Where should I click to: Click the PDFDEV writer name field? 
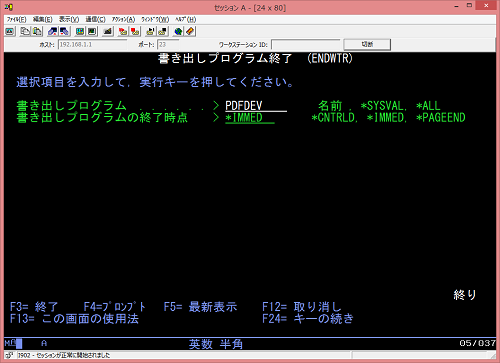[x=256, y=106]
